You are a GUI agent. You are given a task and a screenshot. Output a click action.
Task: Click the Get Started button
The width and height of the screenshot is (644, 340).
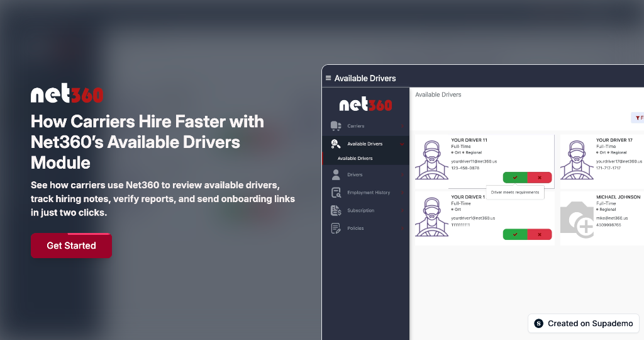click(71, 246)
